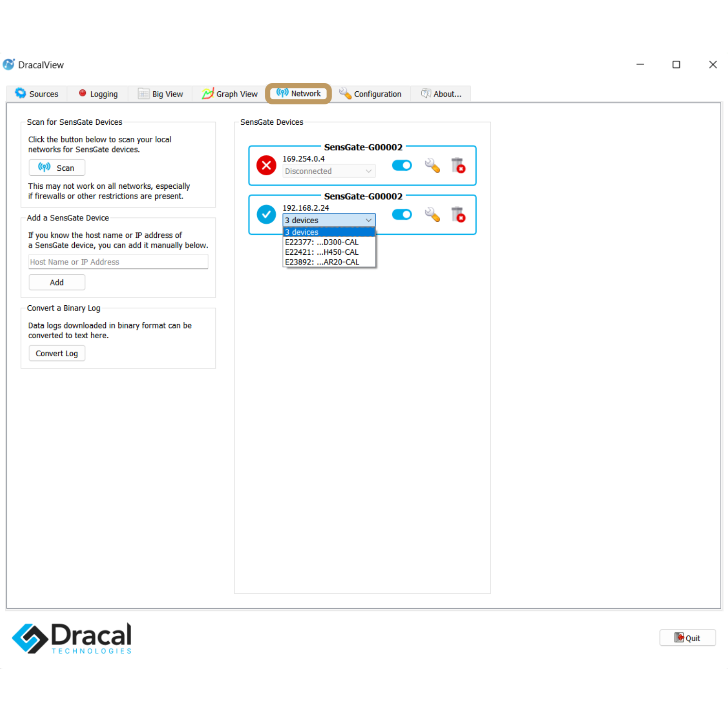Choose E22421: ...H450-CAL from the list
The image size is (728, 728).
(329, 252)
